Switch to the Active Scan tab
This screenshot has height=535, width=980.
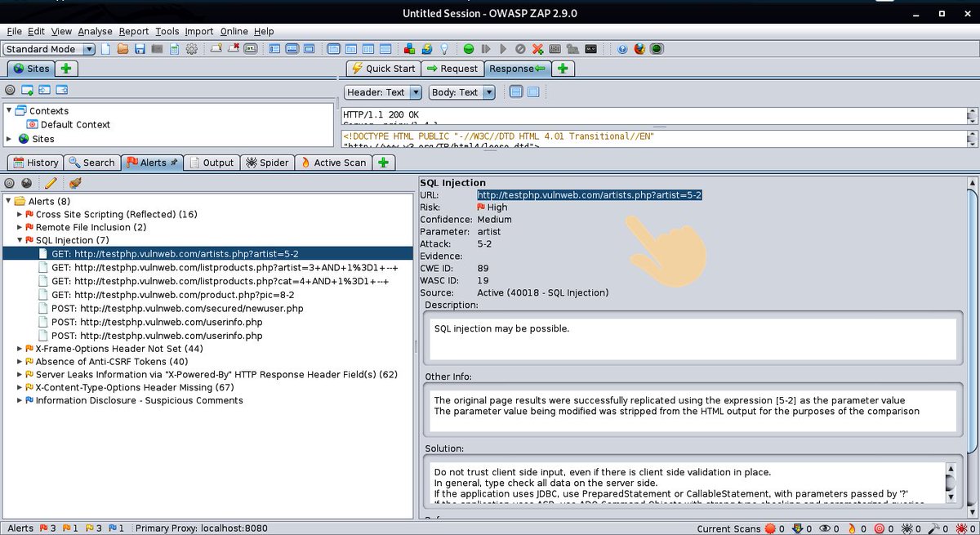pos(335,163)
